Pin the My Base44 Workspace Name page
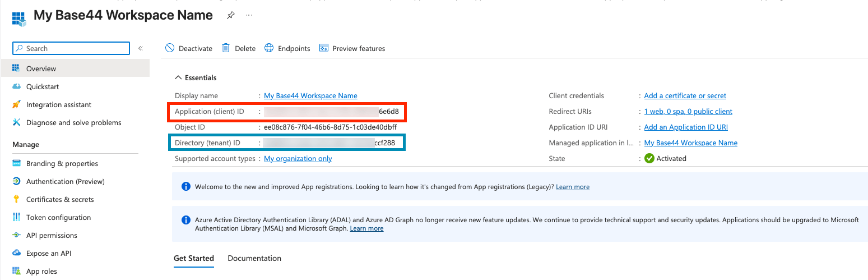This screenshot has width=868, height=280. (x=230, y=16)
